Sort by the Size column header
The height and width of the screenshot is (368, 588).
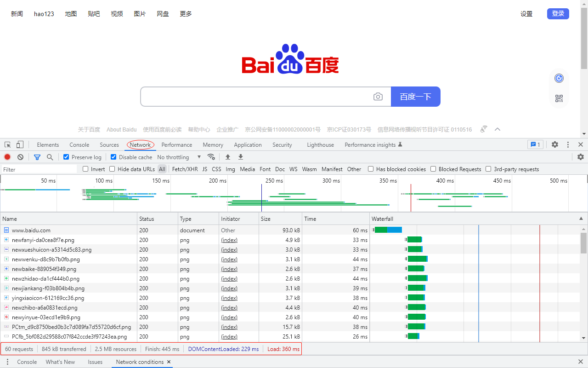(280, 219)
